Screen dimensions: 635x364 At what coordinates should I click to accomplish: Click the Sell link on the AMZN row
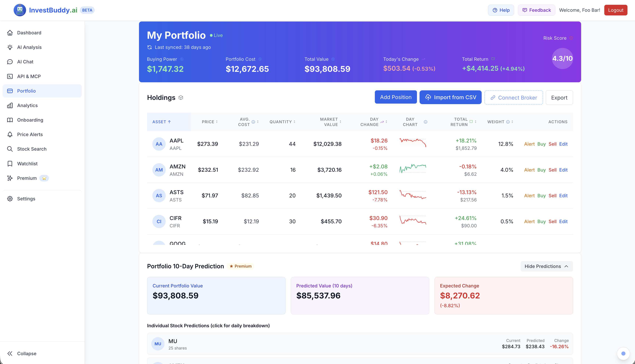[553, 170]
